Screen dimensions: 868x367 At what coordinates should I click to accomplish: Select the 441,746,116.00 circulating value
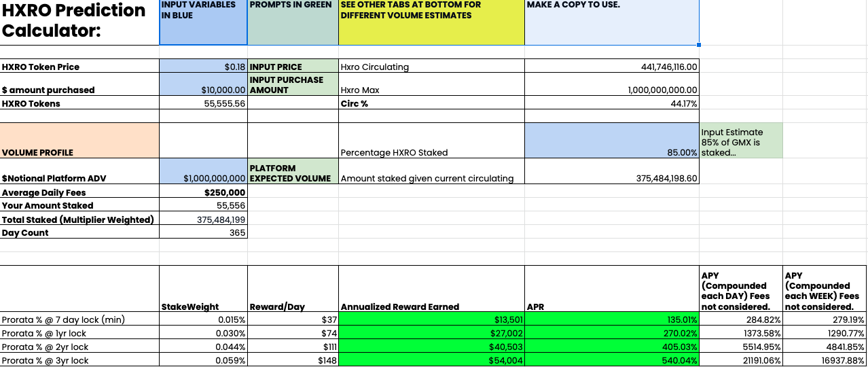pyautogui.click(x=612, y=67)
